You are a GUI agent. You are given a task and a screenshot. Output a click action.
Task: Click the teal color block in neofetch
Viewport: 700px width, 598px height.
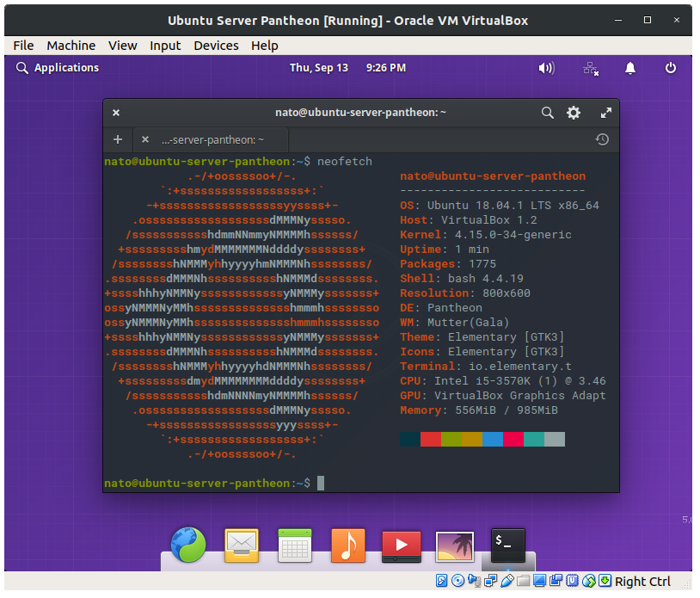tap(534, 439)
